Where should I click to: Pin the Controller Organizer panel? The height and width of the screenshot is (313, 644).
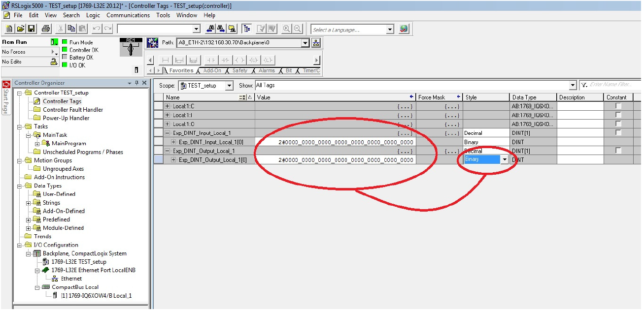click(137, 83)
